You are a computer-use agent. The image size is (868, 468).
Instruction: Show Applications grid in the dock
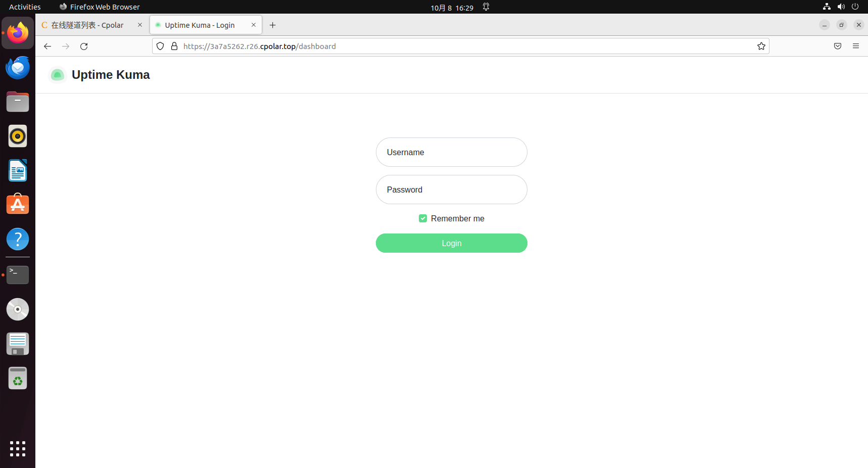point(18,449)
